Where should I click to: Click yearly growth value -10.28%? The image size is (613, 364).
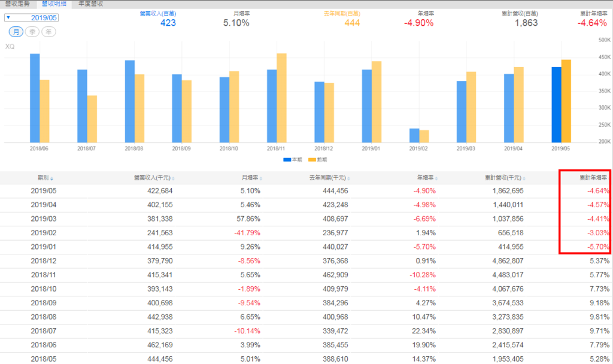423,275
